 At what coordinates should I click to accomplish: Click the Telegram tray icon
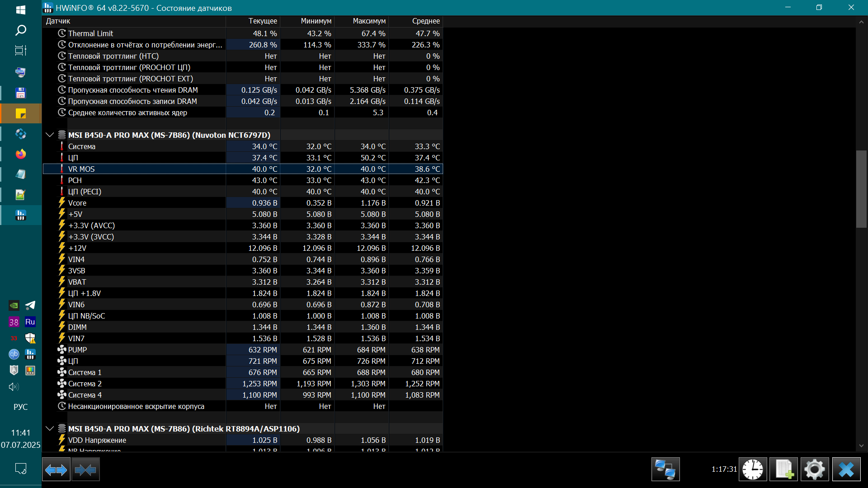(30, 305)
